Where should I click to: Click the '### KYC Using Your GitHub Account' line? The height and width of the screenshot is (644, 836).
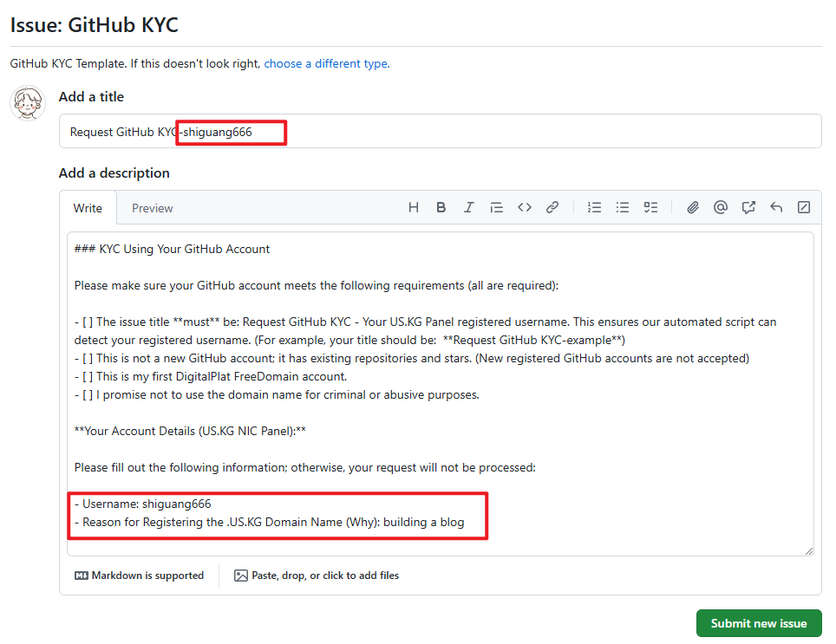173,250
